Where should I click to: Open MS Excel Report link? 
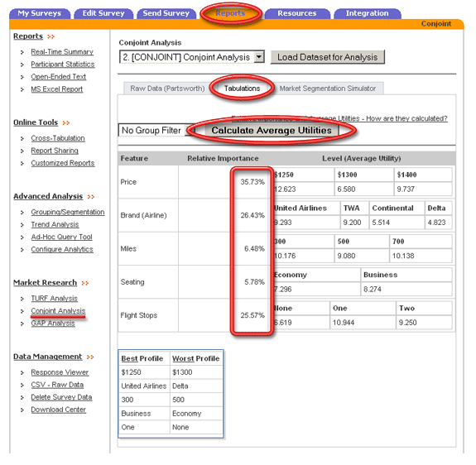pos(57,89)
